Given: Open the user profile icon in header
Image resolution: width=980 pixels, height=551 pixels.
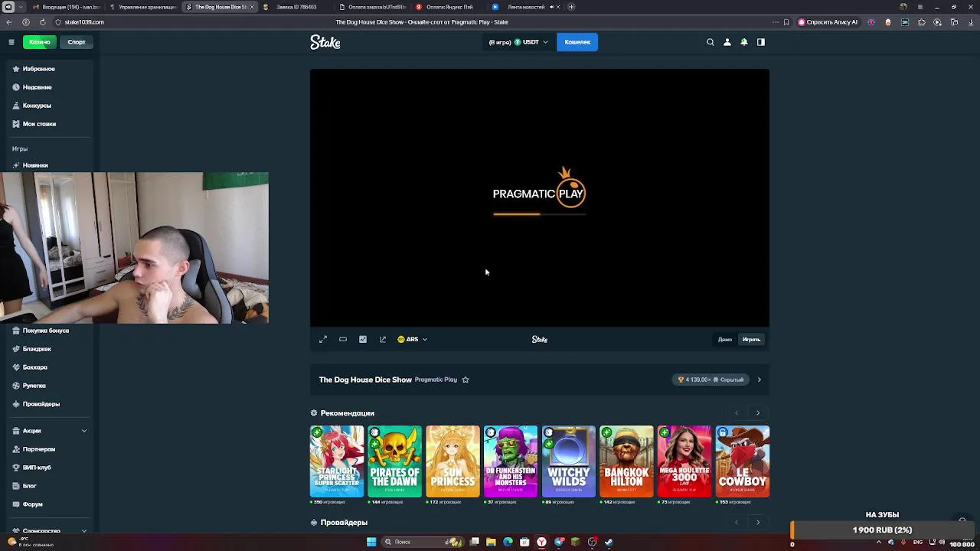Looking at the screenshot, I should (x=727, y=42).
